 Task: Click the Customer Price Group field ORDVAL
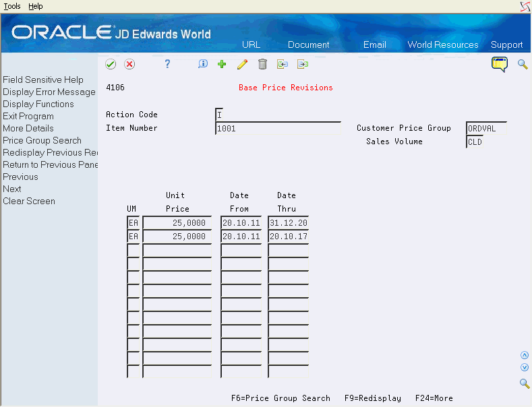[x=486, y=128]
